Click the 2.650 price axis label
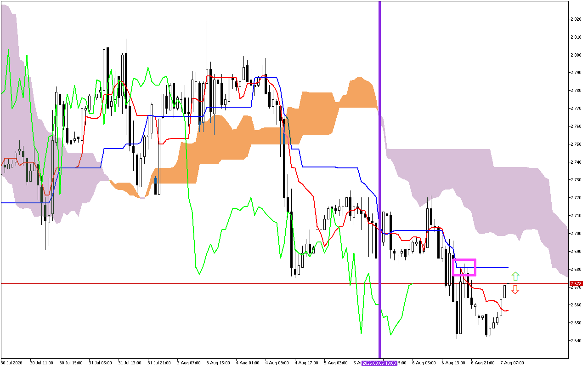 [576, 323]
